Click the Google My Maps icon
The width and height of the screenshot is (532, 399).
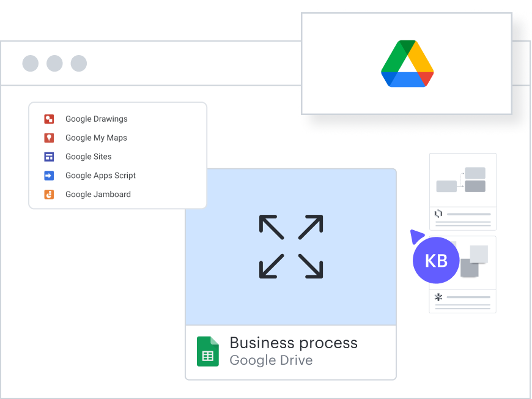point(49,138)
